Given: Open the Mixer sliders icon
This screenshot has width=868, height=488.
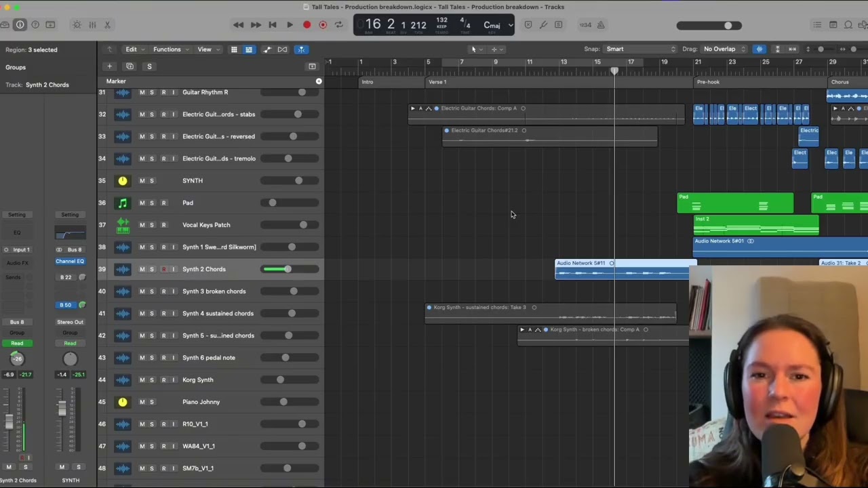Looking at the screenshot, I should tap(92, 25).
